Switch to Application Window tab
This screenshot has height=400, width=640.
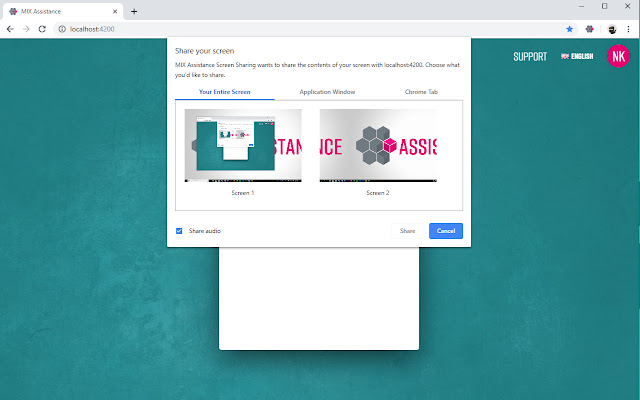point(327,92)
